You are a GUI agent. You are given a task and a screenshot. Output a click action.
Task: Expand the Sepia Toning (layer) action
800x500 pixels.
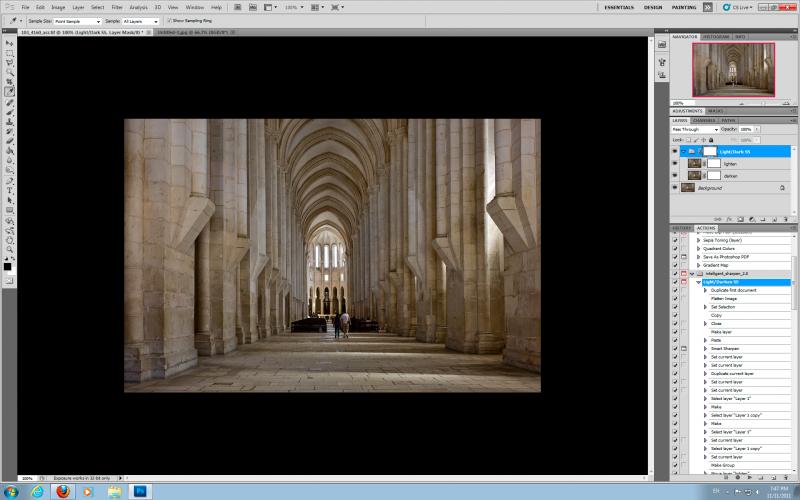click(698, 240)
